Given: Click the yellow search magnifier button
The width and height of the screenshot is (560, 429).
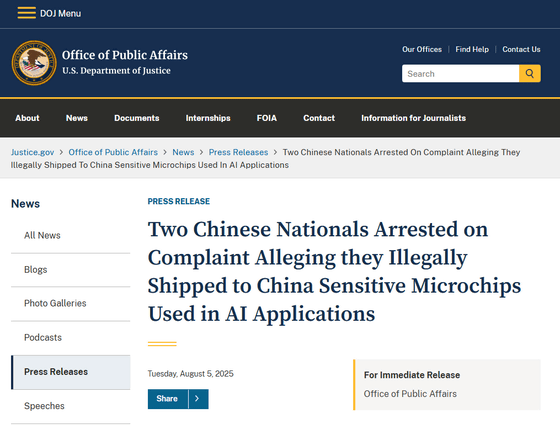Looking at the screenshot, I should pyautogui.click(x=530, y=74).
